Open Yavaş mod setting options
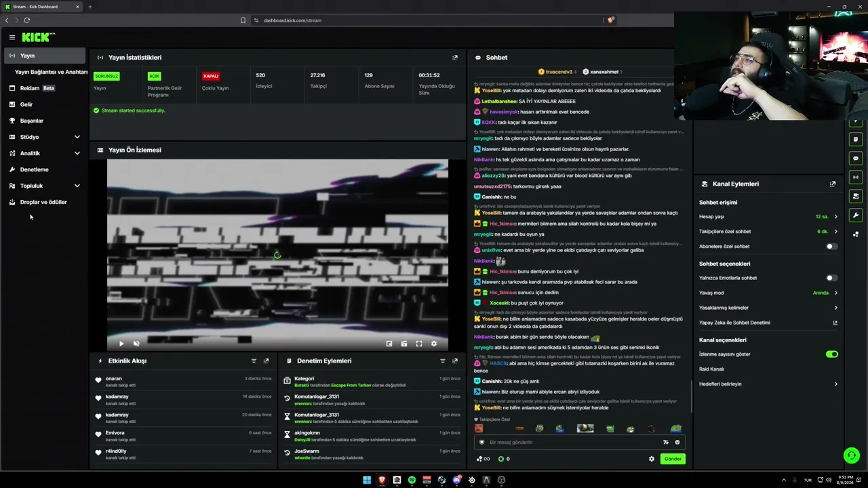Viewport: 868px width, 488px height. coord(768,293)
